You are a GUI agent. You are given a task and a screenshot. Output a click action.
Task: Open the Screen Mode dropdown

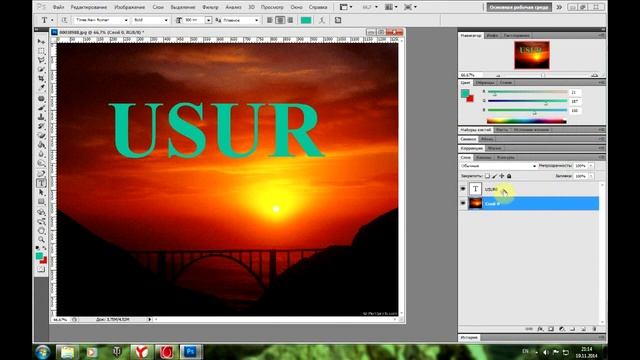410,7
